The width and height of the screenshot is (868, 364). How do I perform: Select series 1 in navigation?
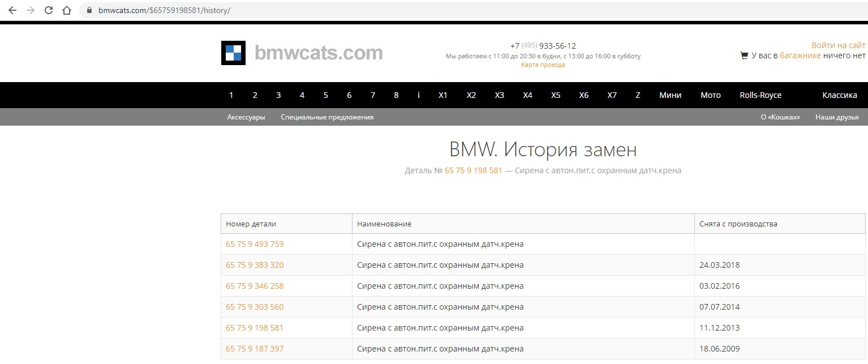point(231,95)
